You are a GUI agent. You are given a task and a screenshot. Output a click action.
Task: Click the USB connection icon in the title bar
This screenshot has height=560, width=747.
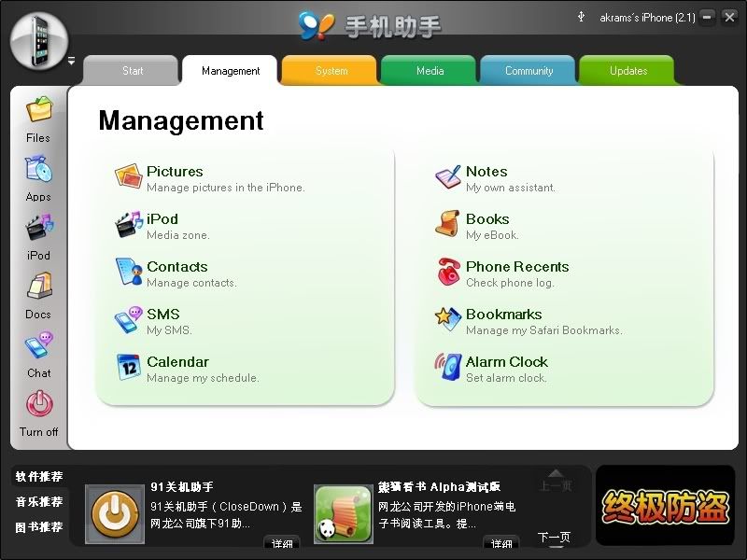(x=581, y=17)
